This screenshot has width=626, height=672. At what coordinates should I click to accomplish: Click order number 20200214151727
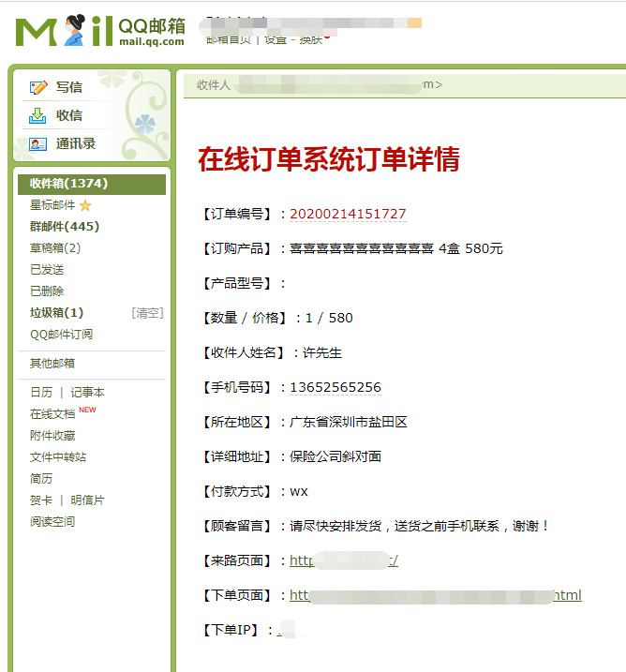348,214
